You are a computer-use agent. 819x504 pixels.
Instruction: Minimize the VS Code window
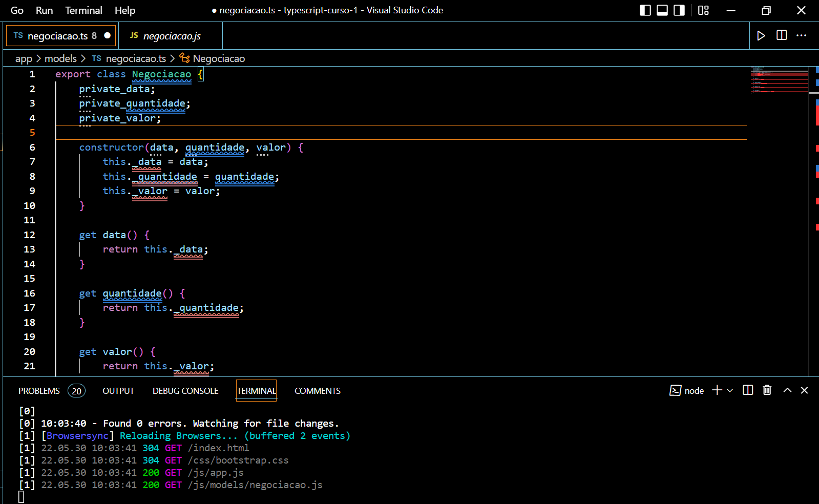click(731, 10)
